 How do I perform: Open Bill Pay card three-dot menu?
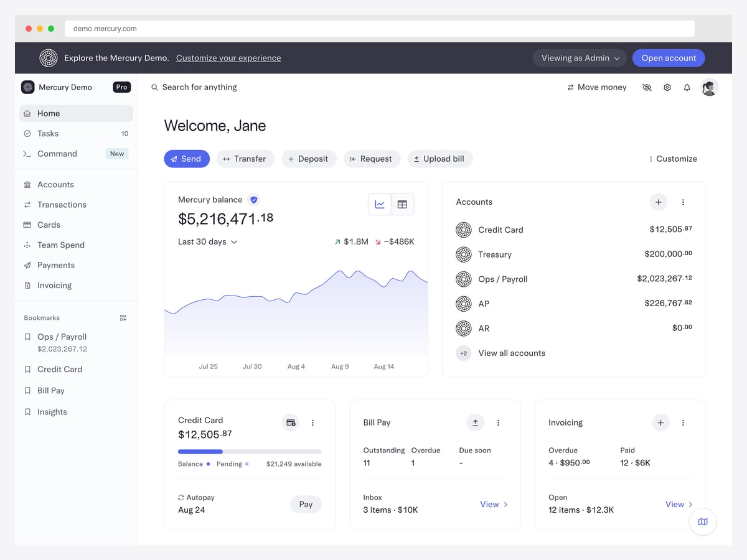click(498, 423)
